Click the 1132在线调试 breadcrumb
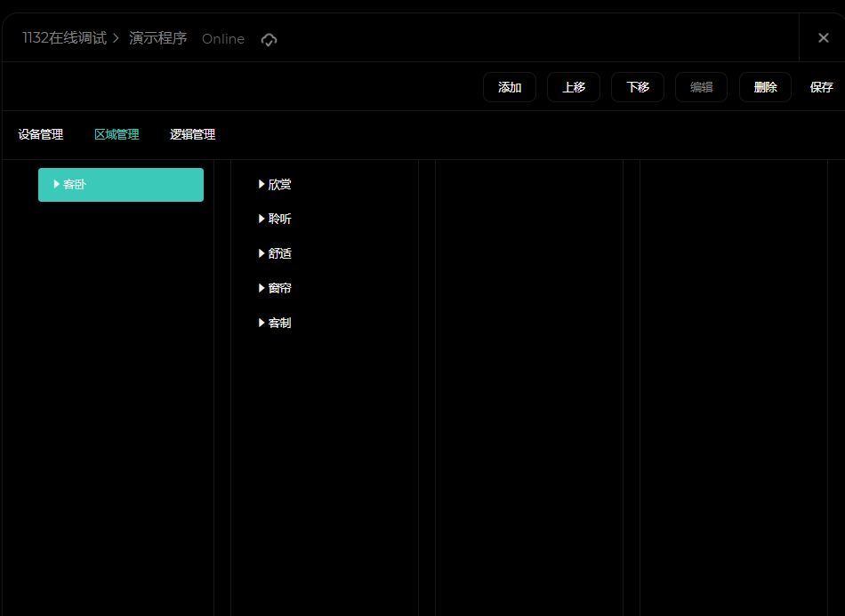The width and height of the screenshot is (845, 616). [65, 38]
